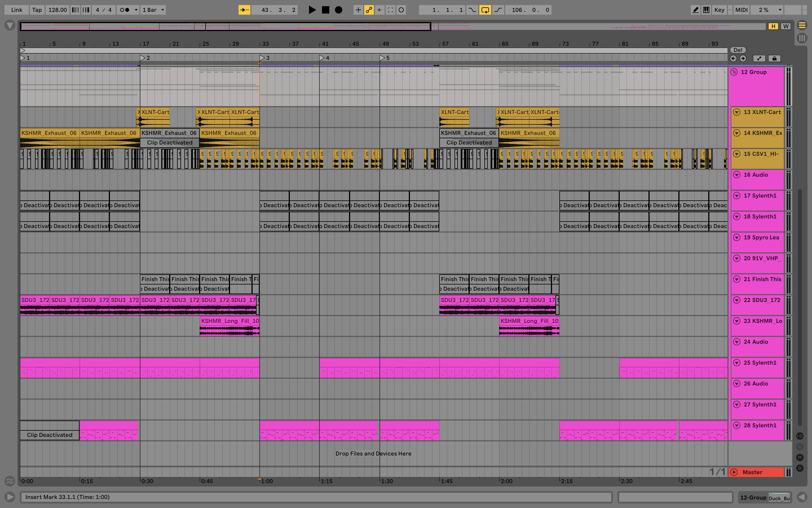Image resolution: width=812 pixels, height=508 pixels.
Task: Arm the Arrangement Record button
Action: click(339, 10)
